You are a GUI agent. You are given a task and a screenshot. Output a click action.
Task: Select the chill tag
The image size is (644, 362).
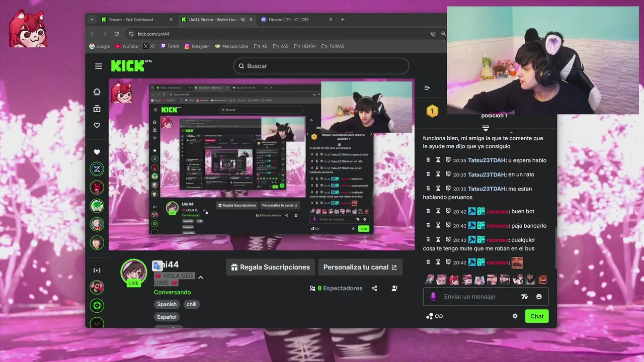coord(192,304)
